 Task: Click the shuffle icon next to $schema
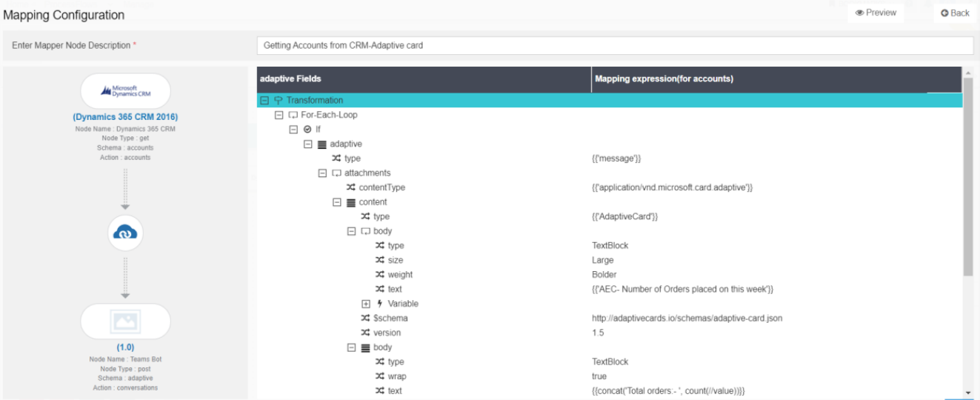365,318
